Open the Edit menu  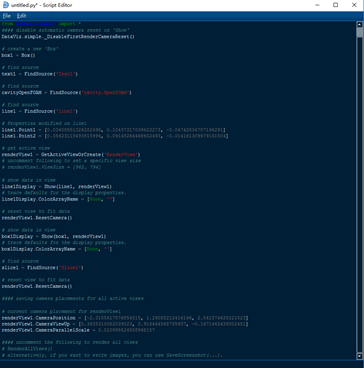click(21, 16)
